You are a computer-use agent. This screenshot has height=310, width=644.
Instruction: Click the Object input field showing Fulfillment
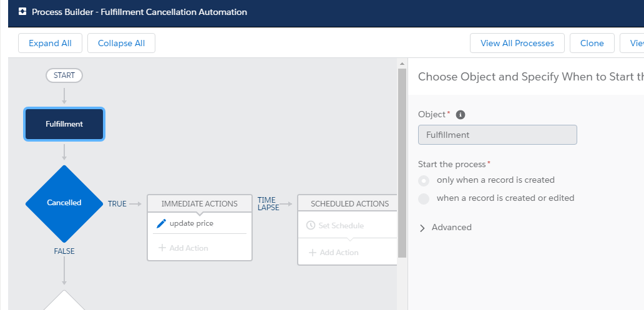[497, 135]
